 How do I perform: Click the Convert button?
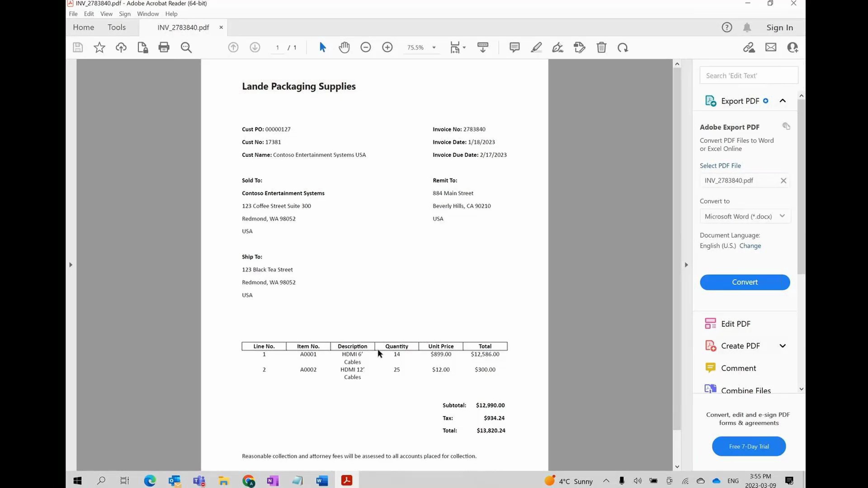[745, 282]
